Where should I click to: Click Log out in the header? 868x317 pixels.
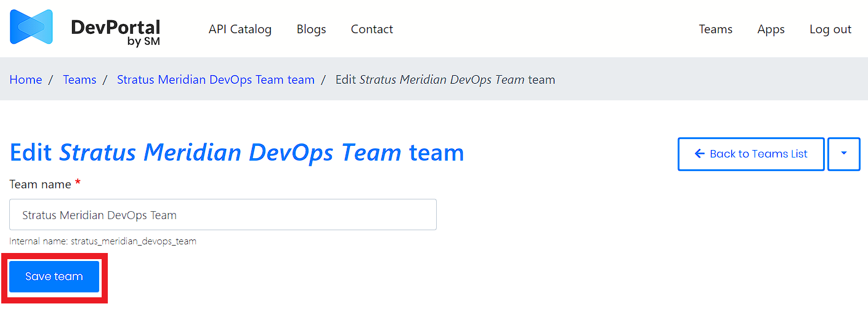coord(830,29)
